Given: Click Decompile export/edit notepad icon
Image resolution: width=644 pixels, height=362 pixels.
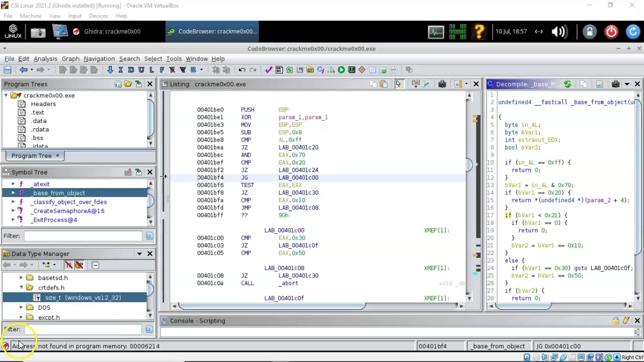Looking at the screenshot, I should click(600, 84).
